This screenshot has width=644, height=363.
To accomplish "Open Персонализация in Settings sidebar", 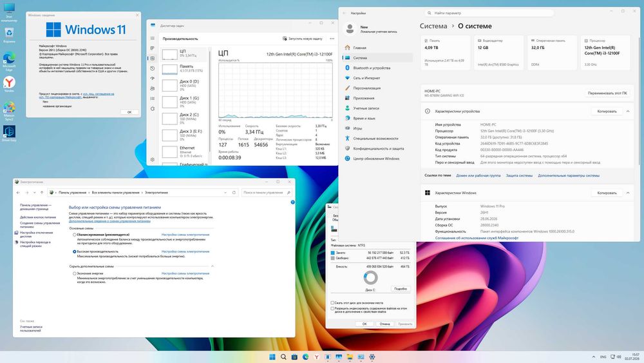I will click(x=367, y=88).
